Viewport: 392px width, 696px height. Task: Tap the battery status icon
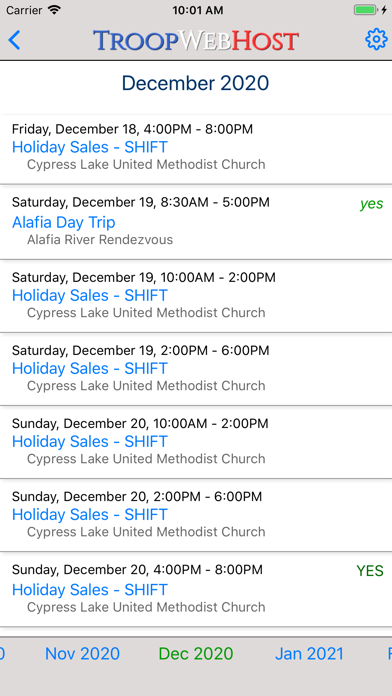pos(366,10)
